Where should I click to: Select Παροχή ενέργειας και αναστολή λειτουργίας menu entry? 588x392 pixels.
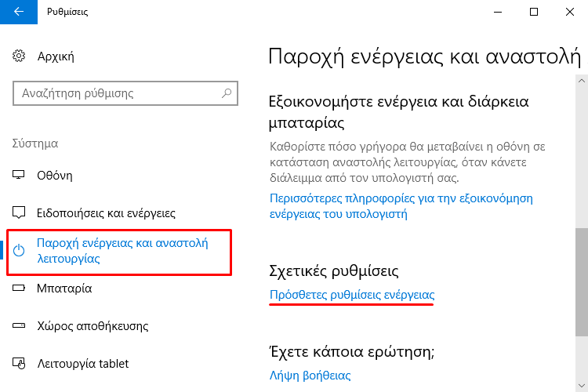click(x=119, y=252)
